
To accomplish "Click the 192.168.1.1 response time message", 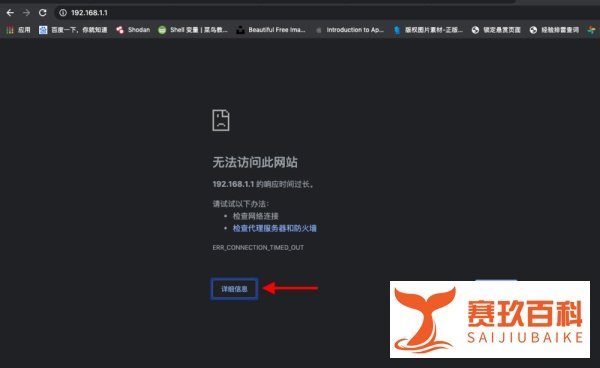I will tap(264, 184).
